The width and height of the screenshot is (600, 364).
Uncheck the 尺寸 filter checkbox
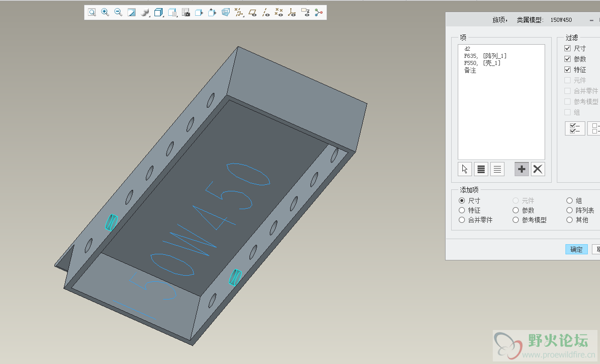(x=567, y=48)
